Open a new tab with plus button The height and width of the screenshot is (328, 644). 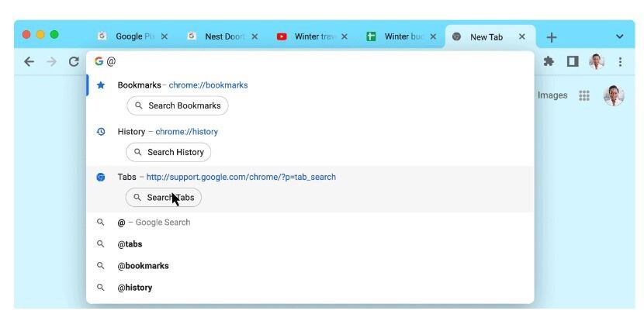tap(552, 36)
